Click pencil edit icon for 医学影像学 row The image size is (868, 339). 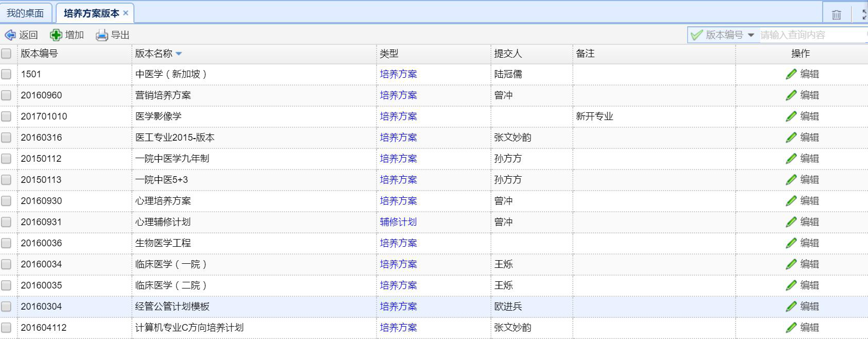(x=791, y=116)
